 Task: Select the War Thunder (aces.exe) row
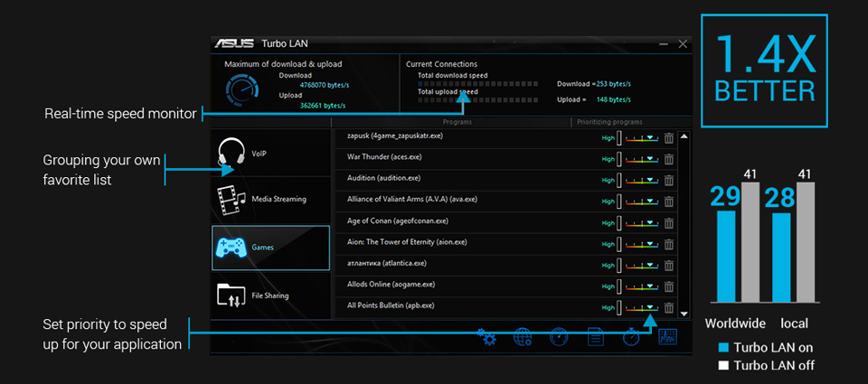pyautogui.click(x=506, y=159)
